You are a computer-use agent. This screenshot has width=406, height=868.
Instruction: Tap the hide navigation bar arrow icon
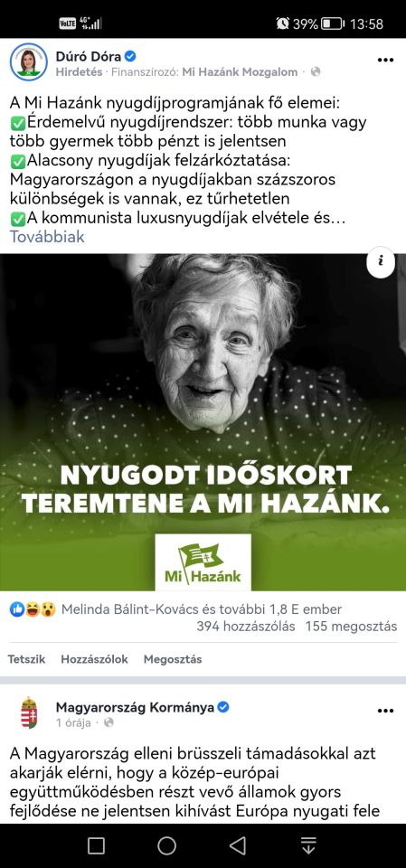308,845
